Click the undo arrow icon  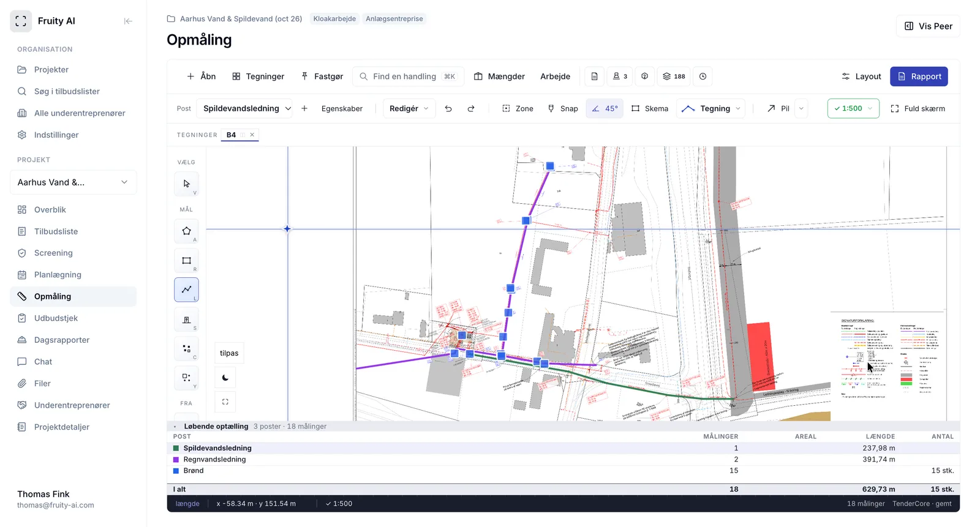click(x=448, y=108)
